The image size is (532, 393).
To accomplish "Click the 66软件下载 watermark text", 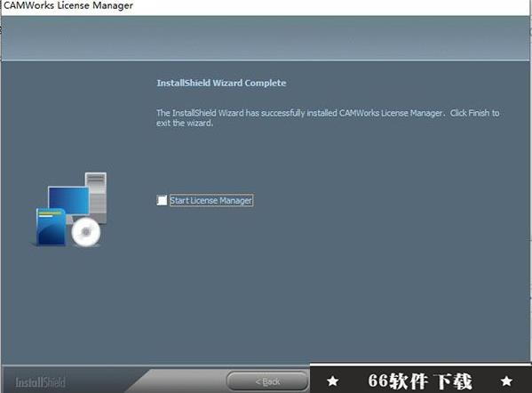I will click(x=420, y=381).
